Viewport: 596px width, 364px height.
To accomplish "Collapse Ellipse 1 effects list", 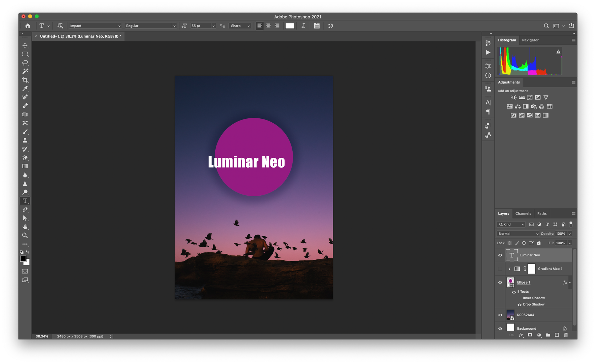I will [570, 282].
